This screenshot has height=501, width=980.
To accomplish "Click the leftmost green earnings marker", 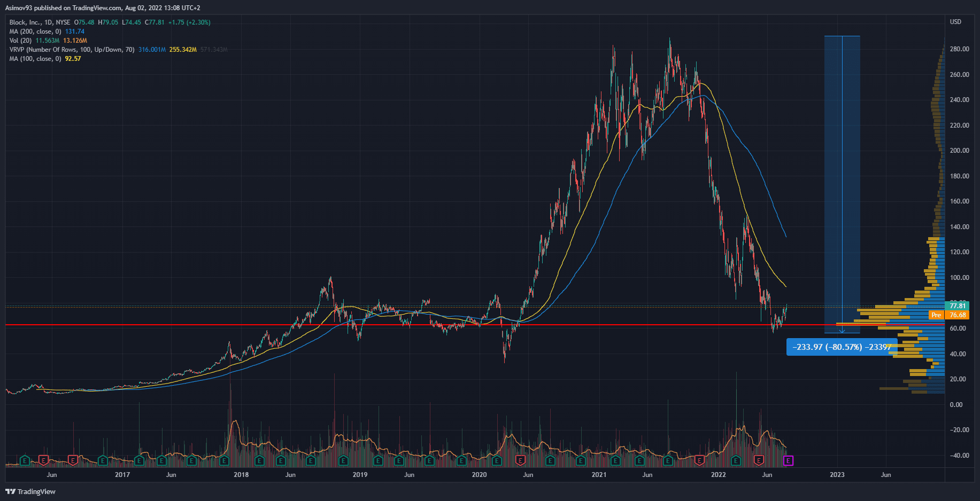I will (25, 460).
